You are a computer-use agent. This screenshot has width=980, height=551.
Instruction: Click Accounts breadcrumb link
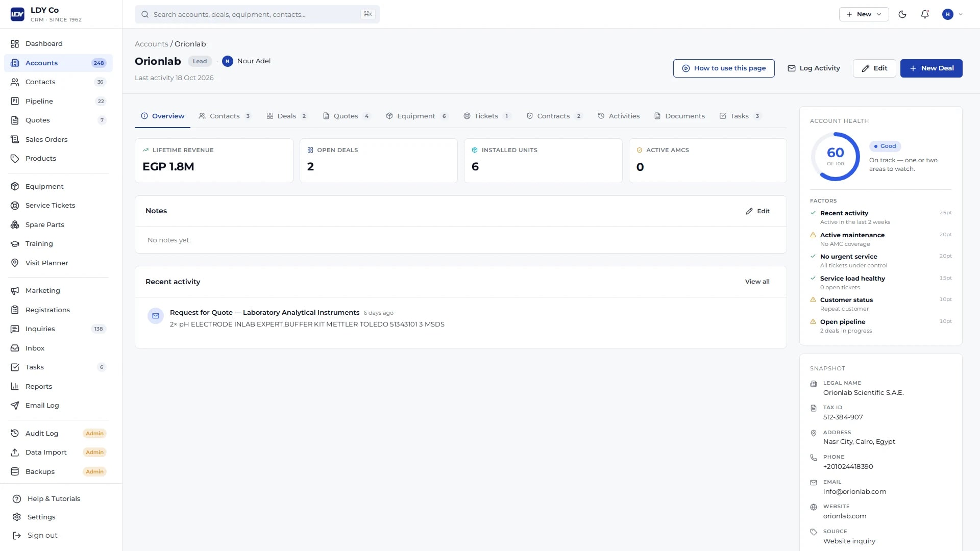pyautogui.click(x=151, y=44)
